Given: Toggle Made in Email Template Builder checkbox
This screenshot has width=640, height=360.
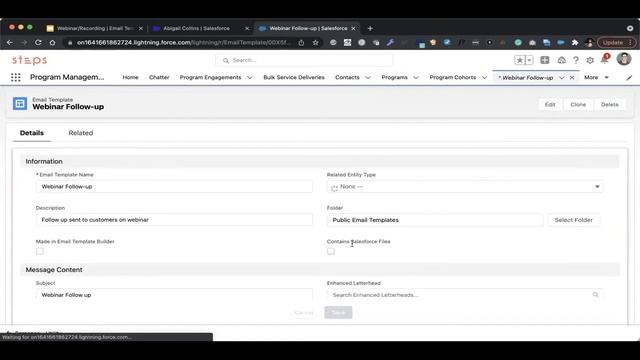Looking at the screenshot, I should (40, 251).
